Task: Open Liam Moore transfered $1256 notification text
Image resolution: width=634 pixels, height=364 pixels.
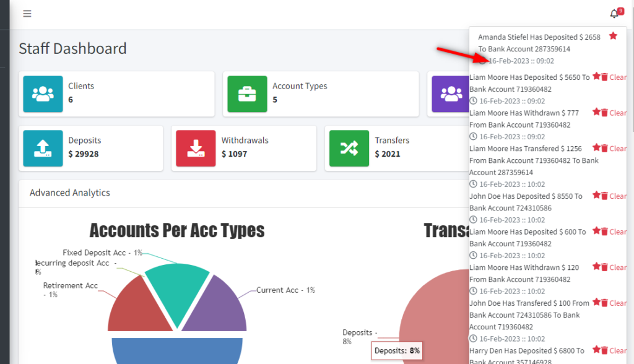Action: pos(534,160)
